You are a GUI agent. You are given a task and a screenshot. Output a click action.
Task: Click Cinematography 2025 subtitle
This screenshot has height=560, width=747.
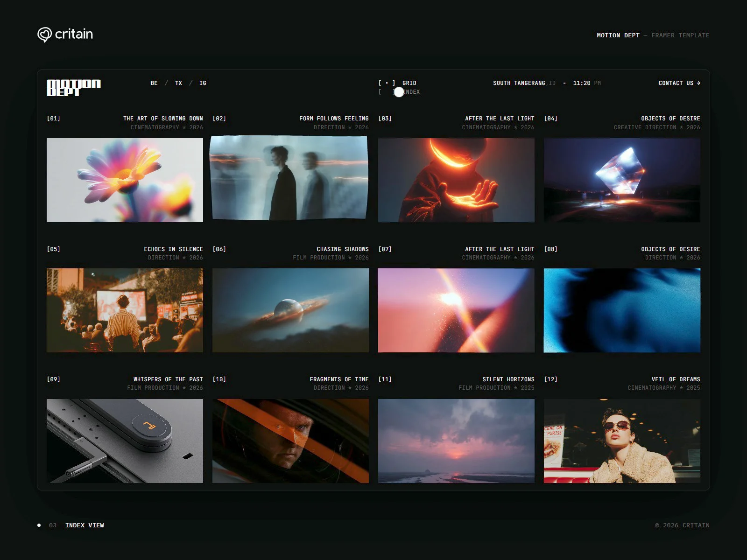click(x=664, y=388)
